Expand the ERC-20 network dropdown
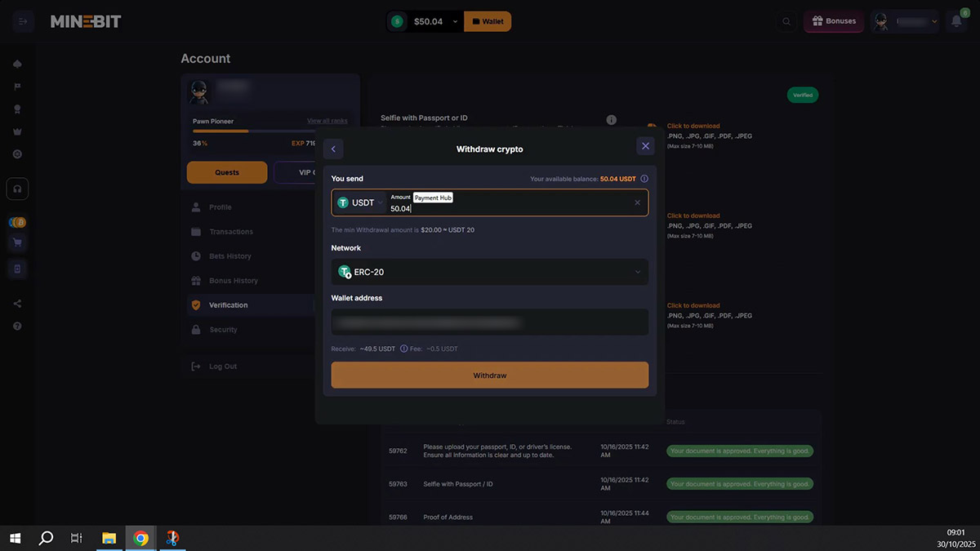Image resolution: width=980 pixels, height=551 pixels. coord(489,272)
